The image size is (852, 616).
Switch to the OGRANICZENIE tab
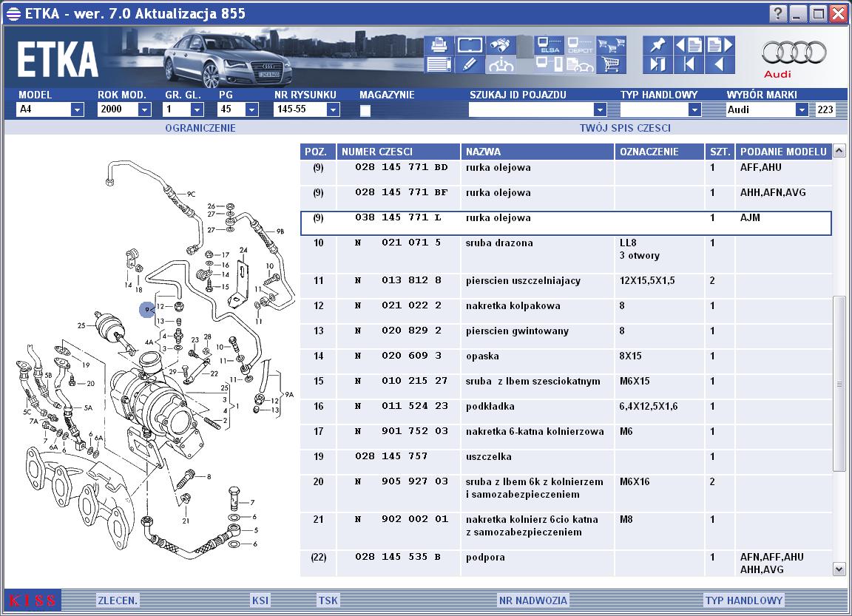pos(200,128)
